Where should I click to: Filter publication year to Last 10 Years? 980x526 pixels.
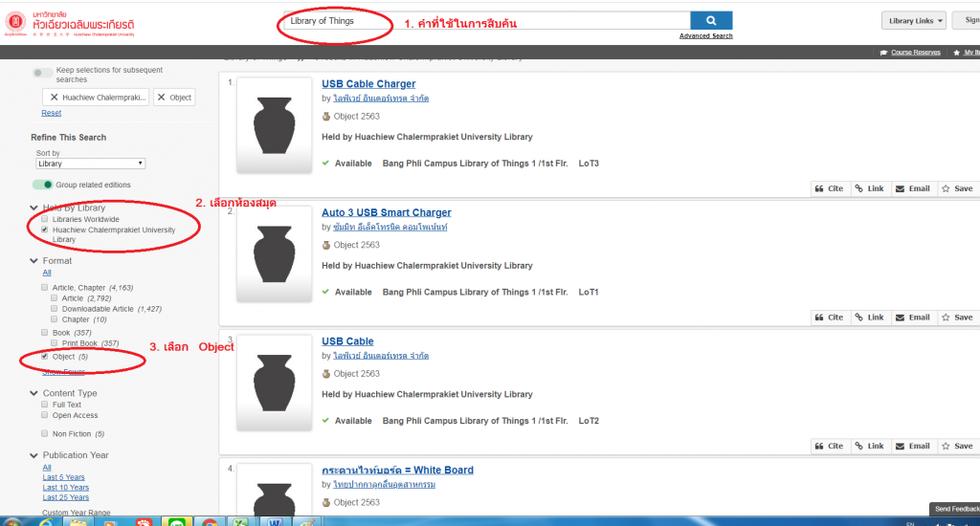66,488
